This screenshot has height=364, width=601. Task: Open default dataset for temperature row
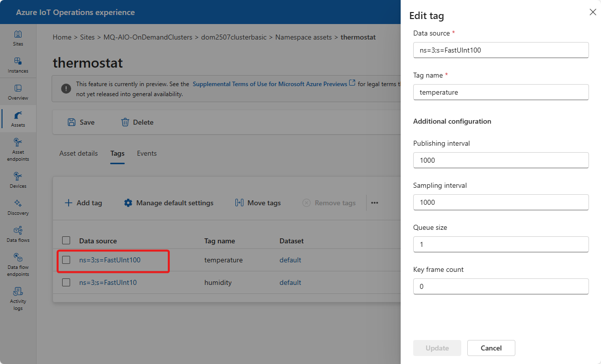(x=290, y=260)
